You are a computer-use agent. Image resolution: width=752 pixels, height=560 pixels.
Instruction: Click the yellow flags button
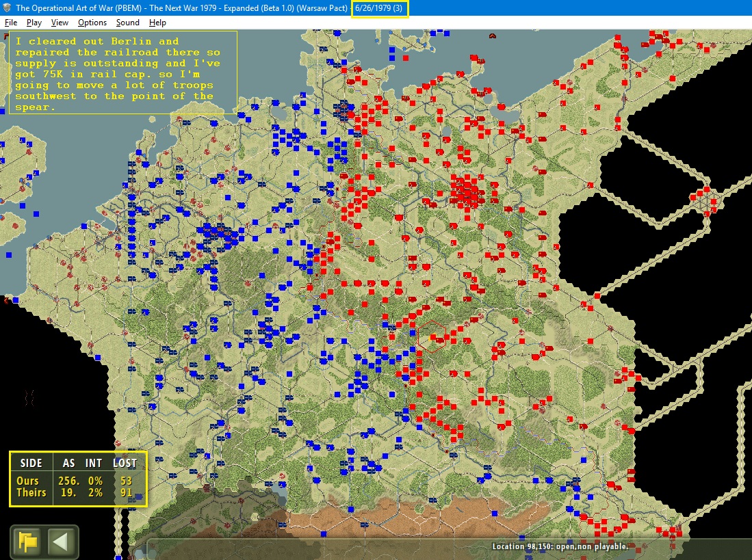(27, 542)
